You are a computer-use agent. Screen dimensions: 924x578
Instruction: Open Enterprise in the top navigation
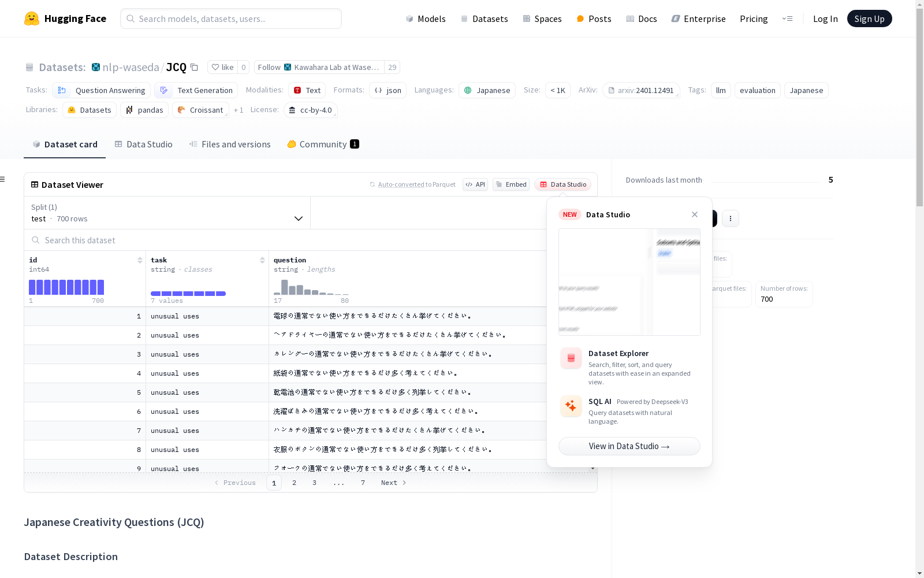tap(698, 18)
